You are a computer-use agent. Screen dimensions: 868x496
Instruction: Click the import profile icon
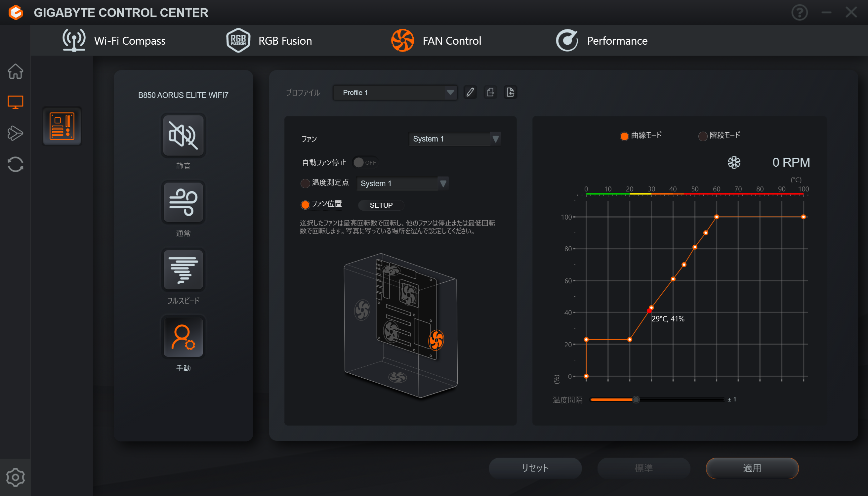click(x=510, y=92)
